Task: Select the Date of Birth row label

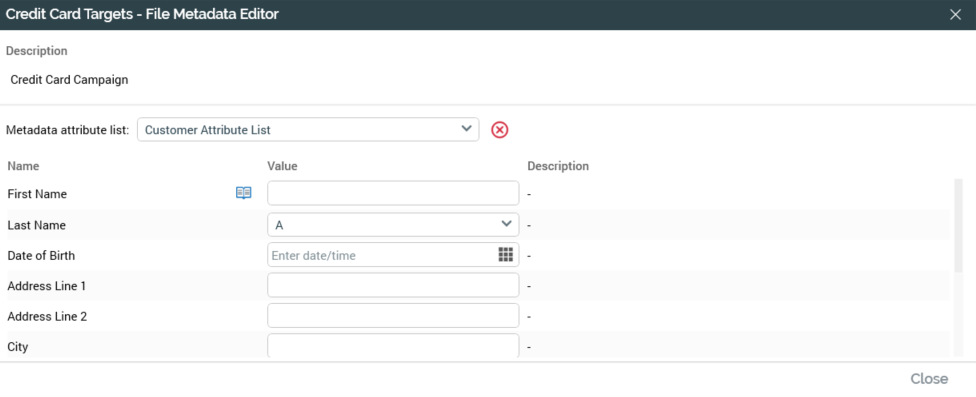Action: pos(41,255)
